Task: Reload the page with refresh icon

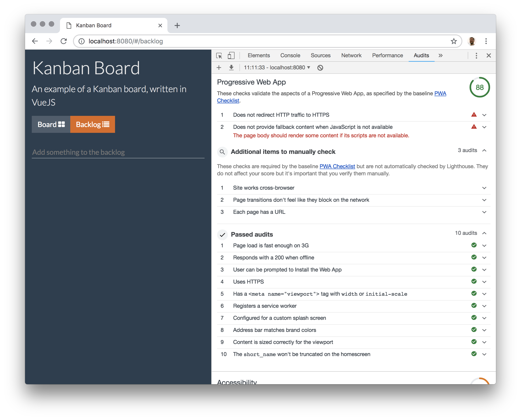Action: [64, 41]
